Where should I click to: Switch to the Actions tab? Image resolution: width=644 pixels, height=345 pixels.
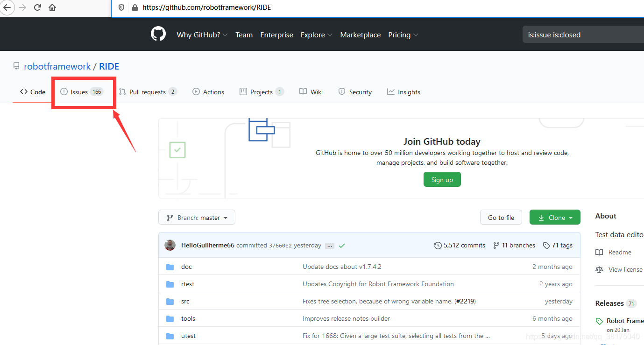point(208,92)
